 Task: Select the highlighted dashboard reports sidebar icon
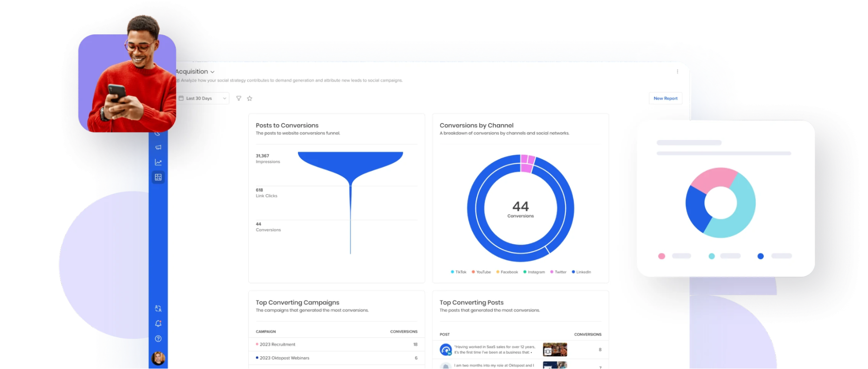(x=158, y=177)
